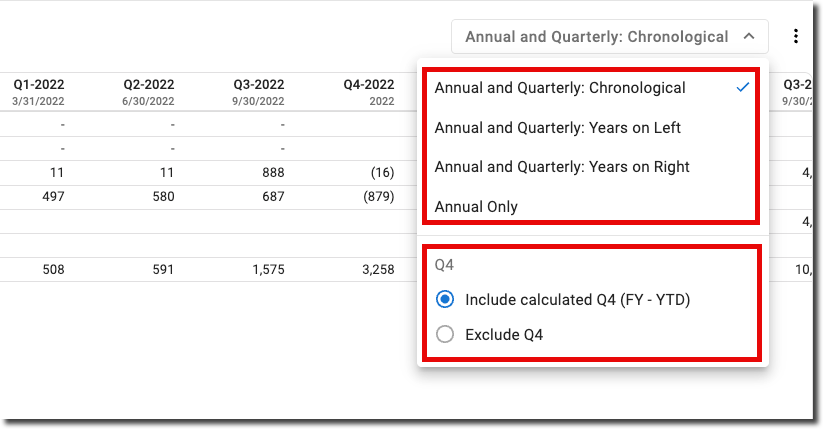The width and height of the screenshot is (823, 429).
Task: Click the total cell with 1,575
Action: point(266,269)
